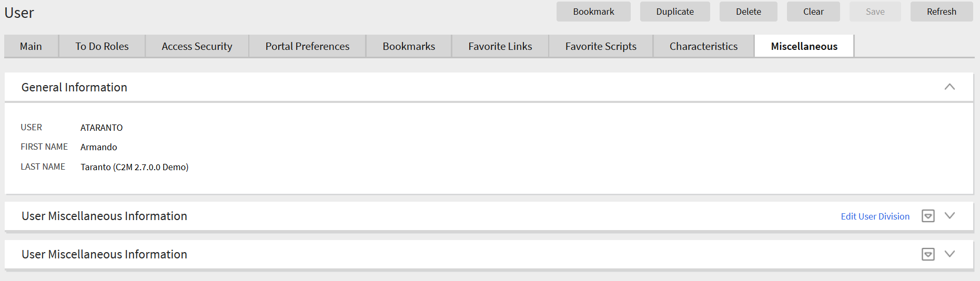Delete this user record

pos(748,12)
